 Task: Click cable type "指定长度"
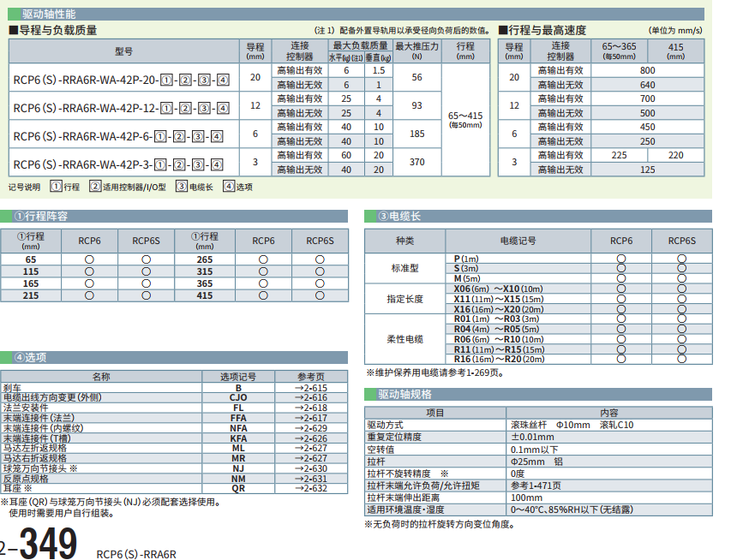404,299
